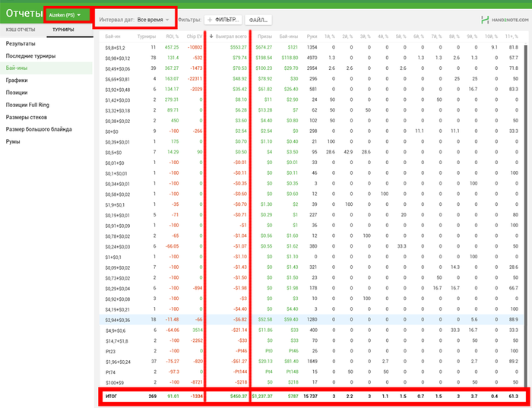Select the $0,29+$0,04 buy-in row
This screenshot has height=408, width=532.
coord(312,289)
